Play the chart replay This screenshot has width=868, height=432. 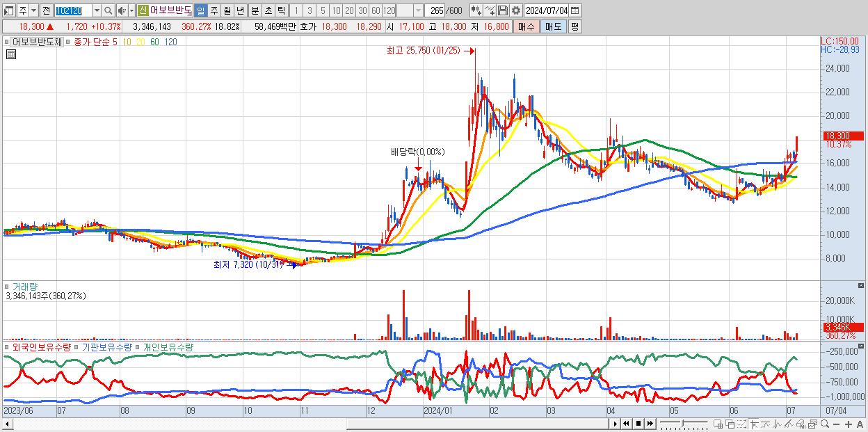[x=616, y=424]
